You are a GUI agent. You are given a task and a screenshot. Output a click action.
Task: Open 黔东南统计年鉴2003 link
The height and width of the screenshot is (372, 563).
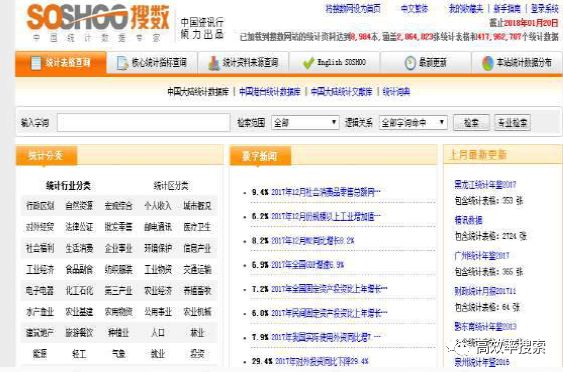[485, 327]
